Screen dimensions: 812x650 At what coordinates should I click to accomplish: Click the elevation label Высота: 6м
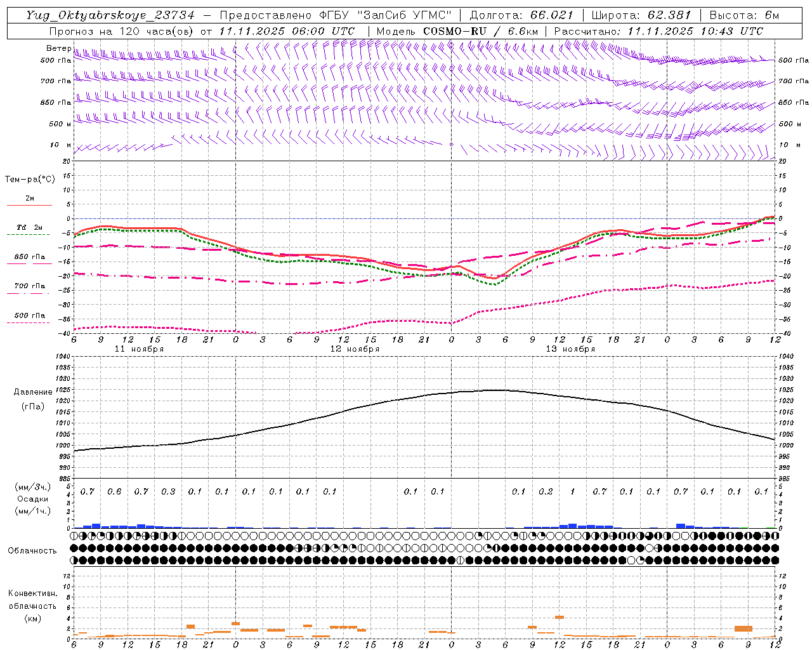[744, 15]
